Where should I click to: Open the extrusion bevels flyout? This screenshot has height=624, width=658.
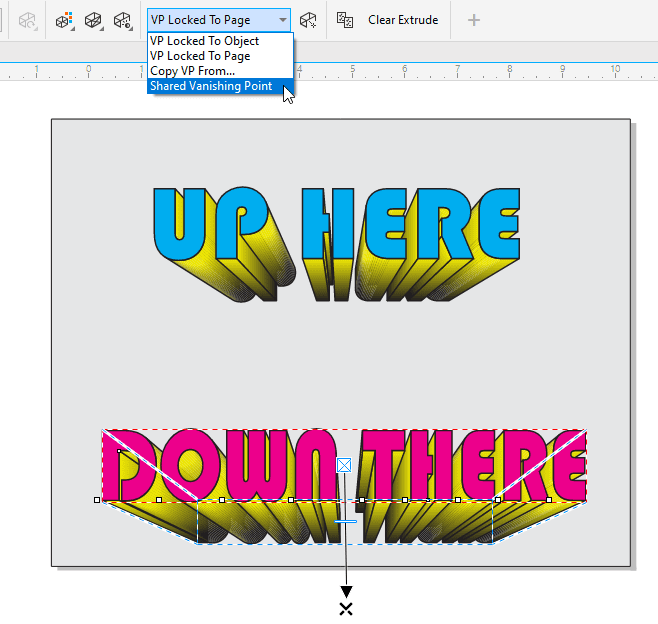point(95,20)
